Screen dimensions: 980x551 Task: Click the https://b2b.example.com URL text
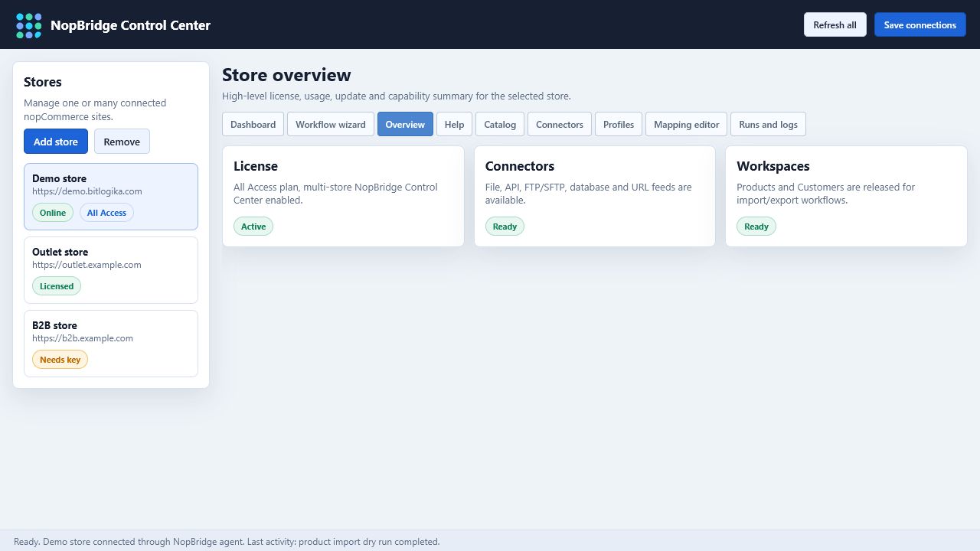coord(83,338)
